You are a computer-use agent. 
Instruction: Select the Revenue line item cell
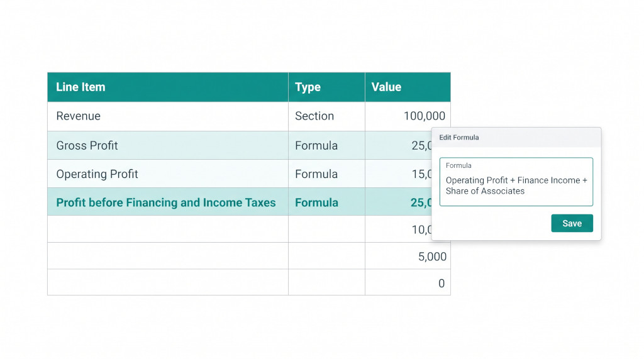click(x=167, y=116)
